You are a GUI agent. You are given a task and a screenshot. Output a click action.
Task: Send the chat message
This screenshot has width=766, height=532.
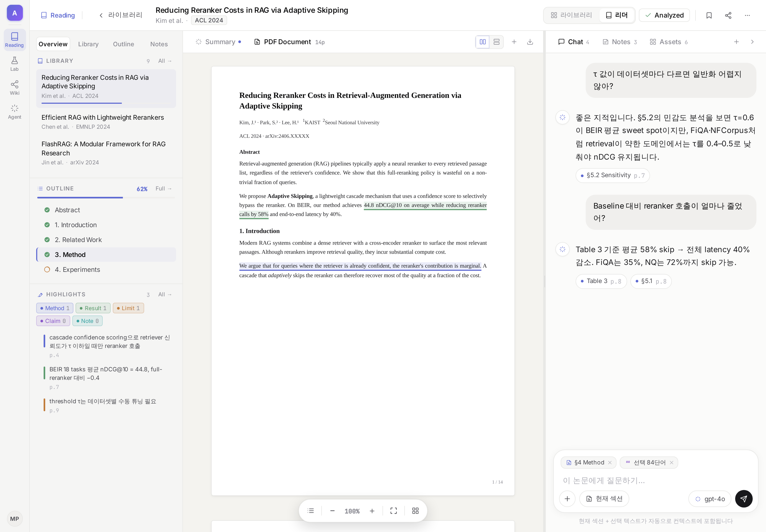744,499
